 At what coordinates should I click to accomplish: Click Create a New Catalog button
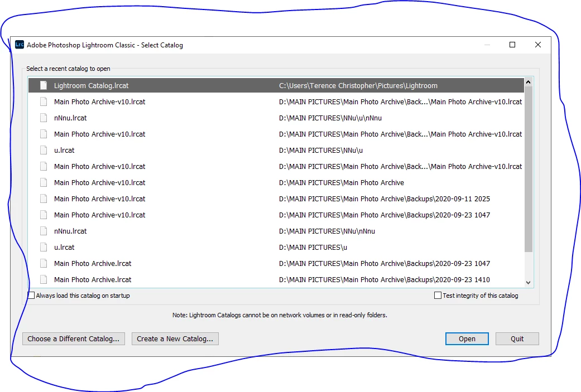click(175, 338)
